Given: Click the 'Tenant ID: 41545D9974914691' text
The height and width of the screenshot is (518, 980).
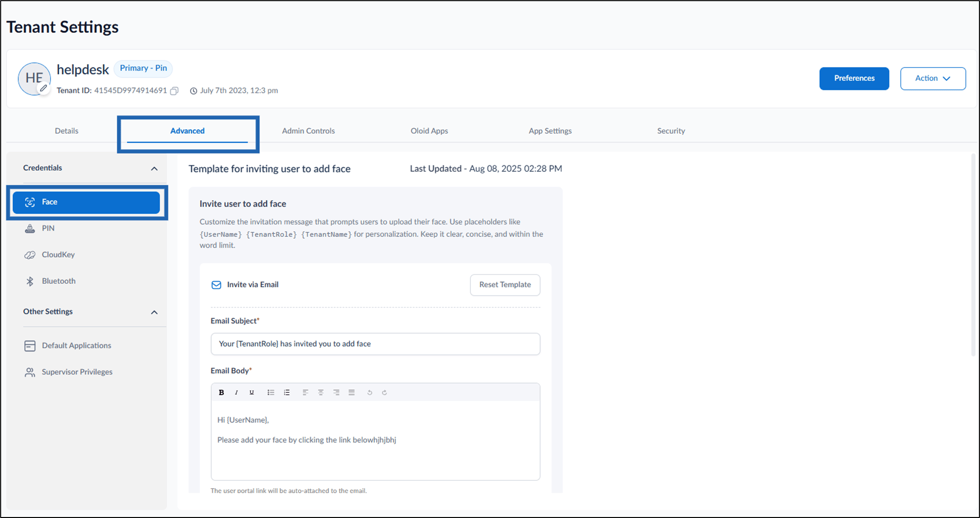Looking at the screenshot, I should [x=111, y=90].
